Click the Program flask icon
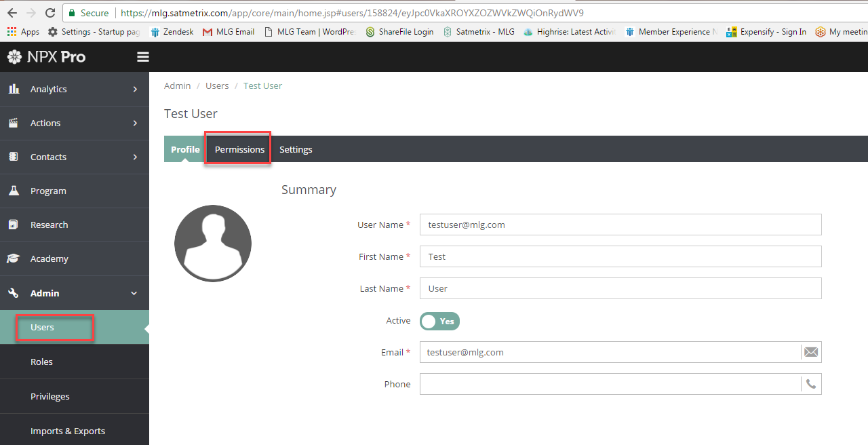Screen dimensions: 868x445 point(14,191)
